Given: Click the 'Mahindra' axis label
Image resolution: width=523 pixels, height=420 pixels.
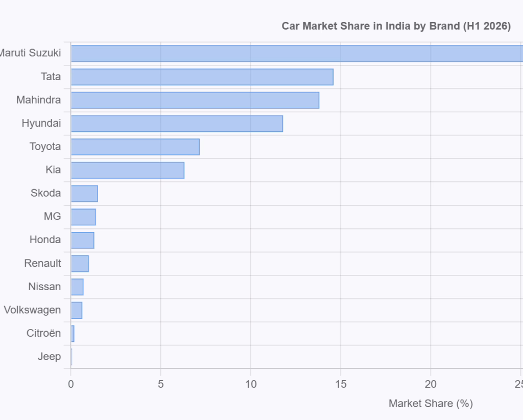Looking at the screenshot, I should coord(39,100).
